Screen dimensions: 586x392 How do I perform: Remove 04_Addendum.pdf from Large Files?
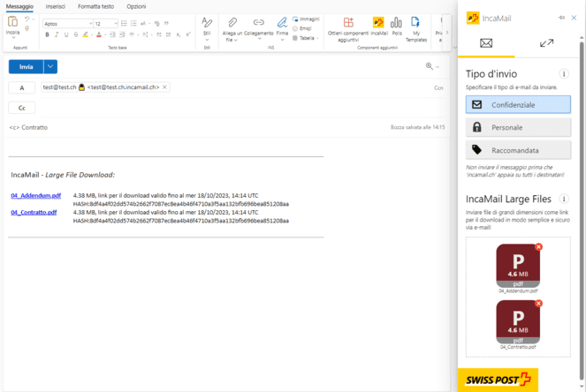[539, 247]
